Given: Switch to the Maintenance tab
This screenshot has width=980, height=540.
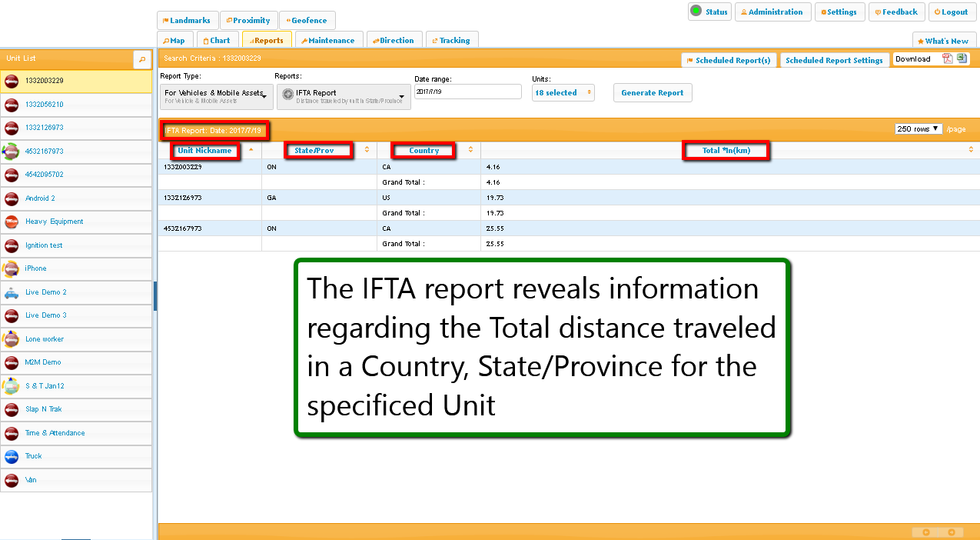Looking at the screenshot, I should click(x=327, y=41).
